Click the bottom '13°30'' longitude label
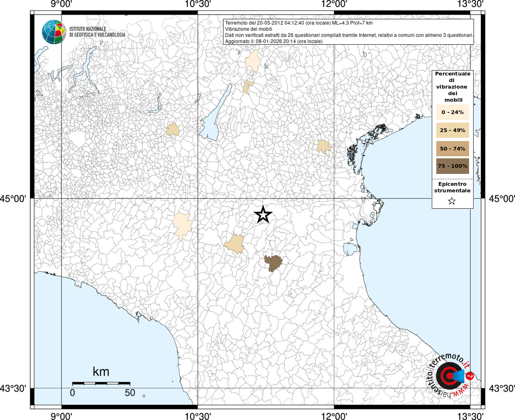 pyautogui.click(x=470, y=416)
